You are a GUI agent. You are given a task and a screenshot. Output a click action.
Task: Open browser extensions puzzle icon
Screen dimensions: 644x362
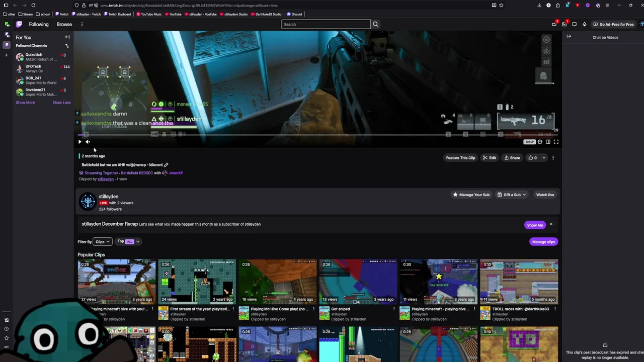click(557, 5)
